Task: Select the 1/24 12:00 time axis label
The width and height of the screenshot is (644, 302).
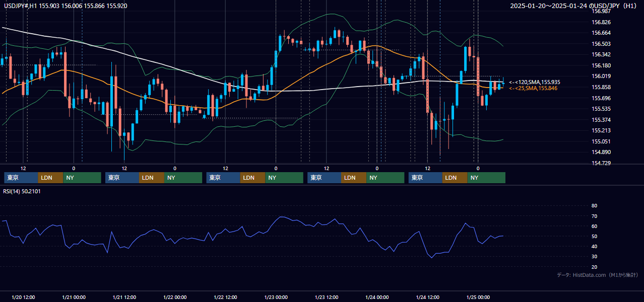Action: coord(427,297)
